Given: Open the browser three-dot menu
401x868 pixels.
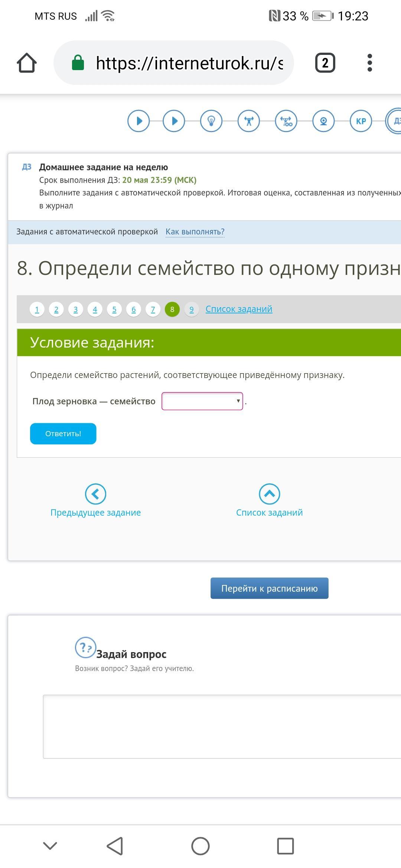Looking at the screenshot, I should coord(369,63).
